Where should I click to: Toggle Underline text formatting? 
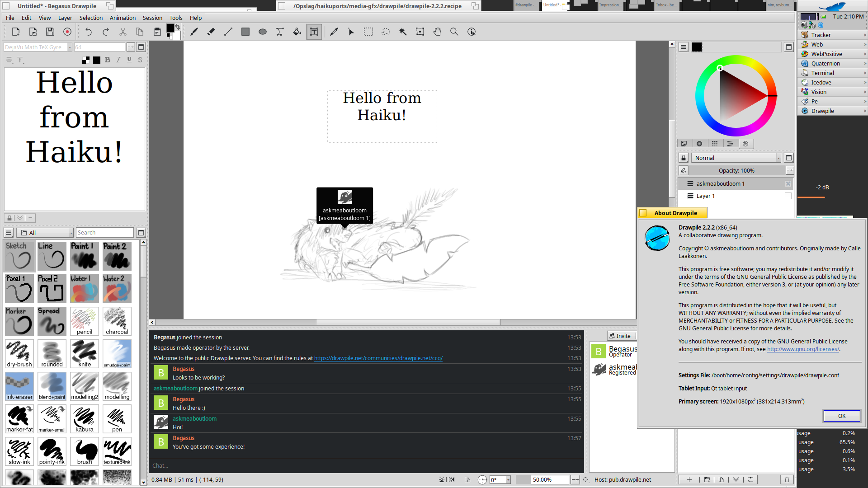coord(129,60)
